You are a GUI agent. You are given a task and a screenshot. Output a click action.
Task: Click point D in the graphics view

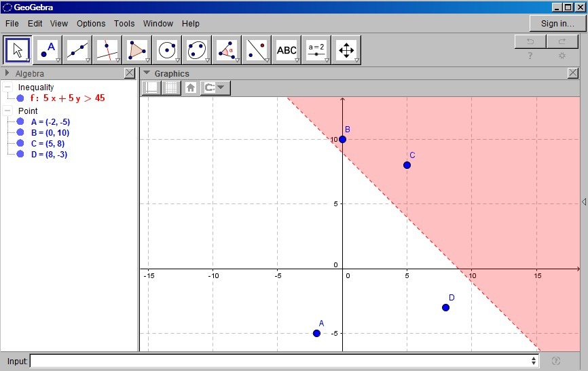(445, 308)
